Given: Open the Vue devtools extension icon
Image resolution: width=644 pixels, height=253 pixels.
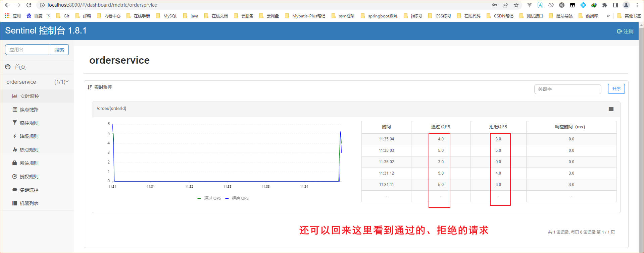Looking at the screenshot, I should coord(530,5).
